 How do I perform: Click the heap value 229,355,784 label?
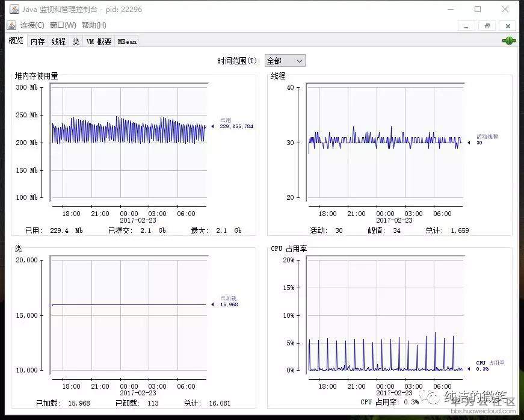pos(236,126)
